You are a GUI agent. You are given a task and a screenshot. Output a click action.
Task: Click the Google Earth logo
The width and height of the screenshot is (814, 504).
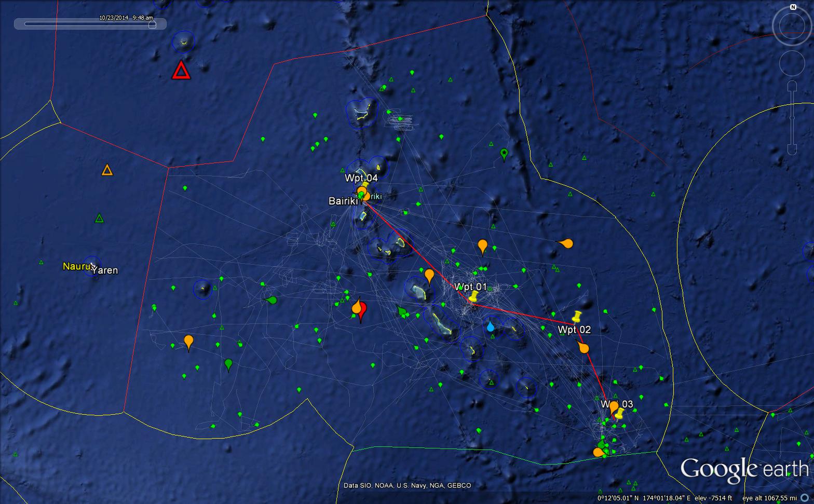pos(744,469)
